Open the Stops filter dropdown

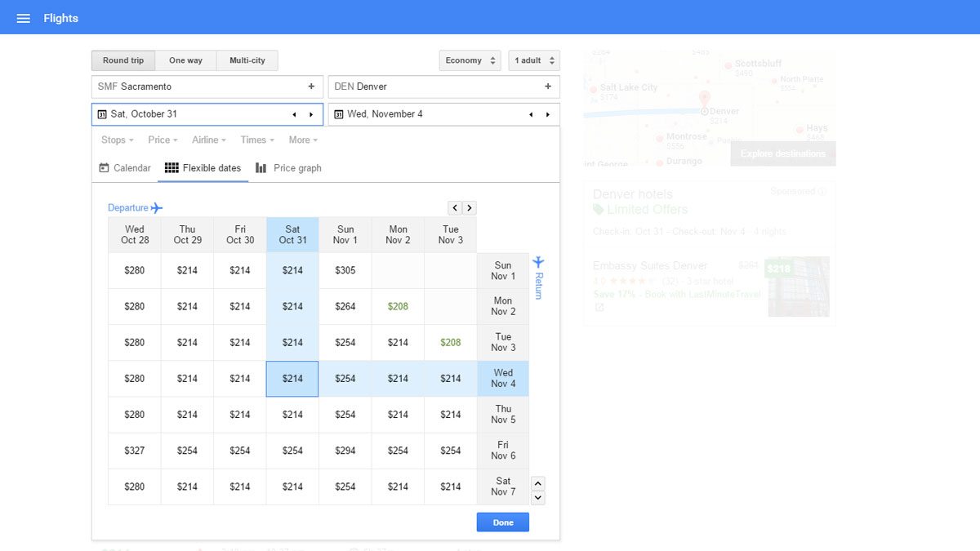click(x=118, y=140)
